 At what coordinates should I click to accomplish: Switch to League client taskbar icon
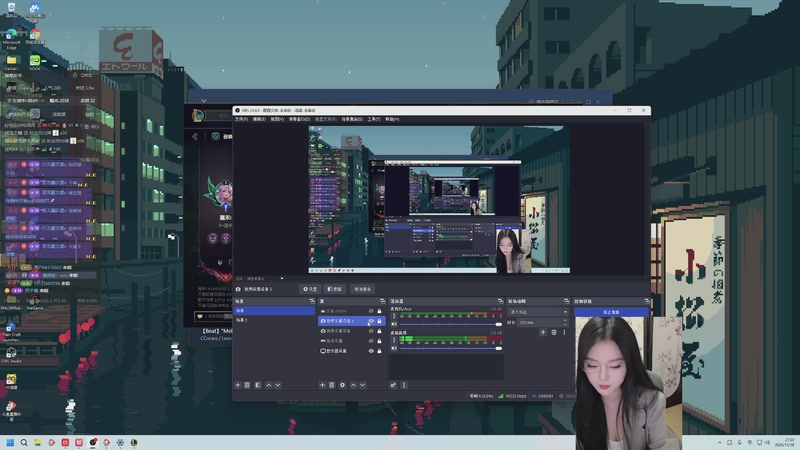coord(134,442)
